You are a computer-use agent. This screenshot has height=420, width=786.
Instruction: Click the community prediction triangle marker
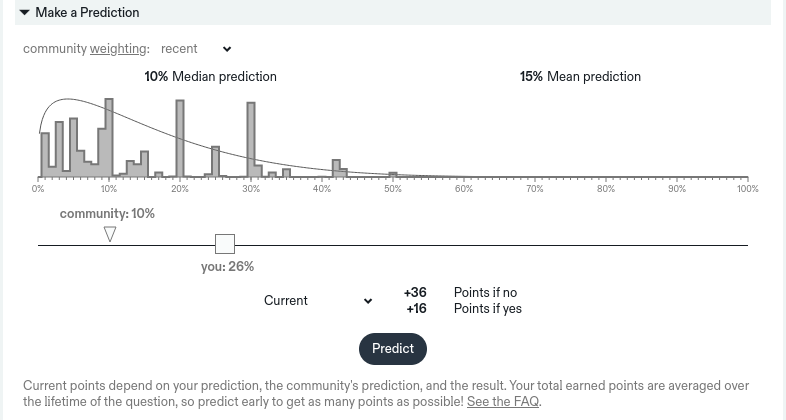pyautogui.click(x=110, y=234)
